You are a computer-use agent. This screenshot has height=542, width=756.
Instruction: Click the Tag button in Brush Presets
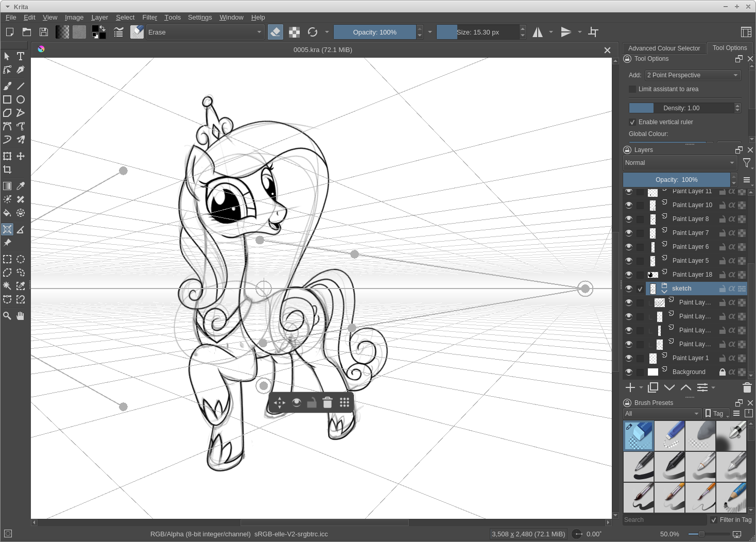point(716,414)
